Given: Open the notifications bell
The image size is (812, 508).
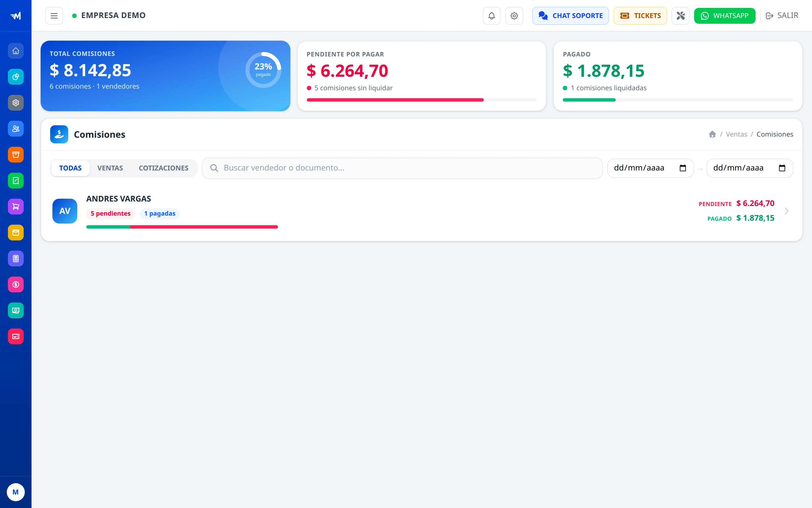Looking at the screenshot, I should pos(491,16).
